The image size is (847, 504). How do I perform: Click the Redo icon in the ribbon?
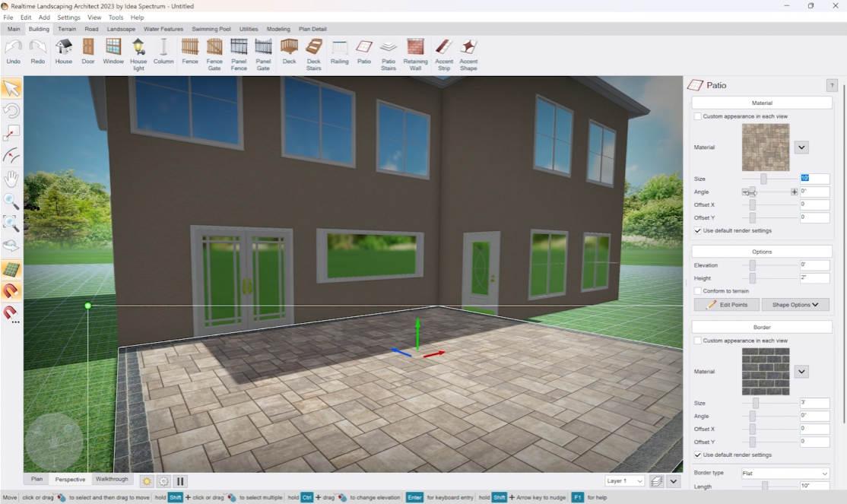click(x=38, y=52)
